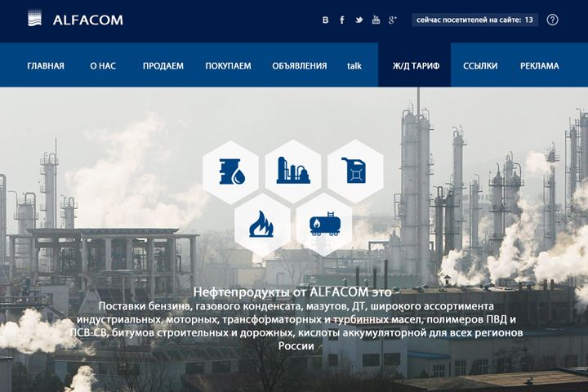Screen dimensions: 588x392
Task: Open the Twitter bird icon
Action: point(359,20)
